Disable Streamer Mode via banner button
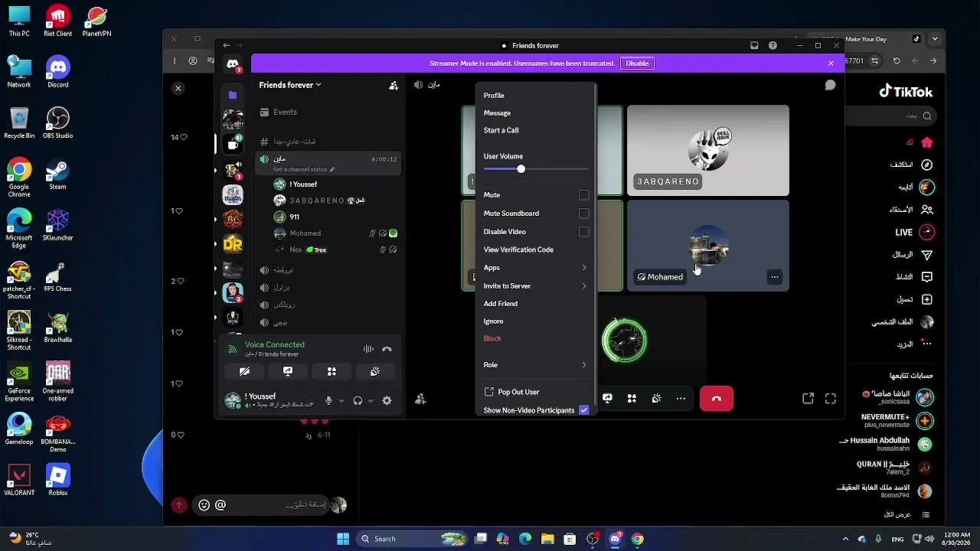980x551 pixels. point(637,64)
